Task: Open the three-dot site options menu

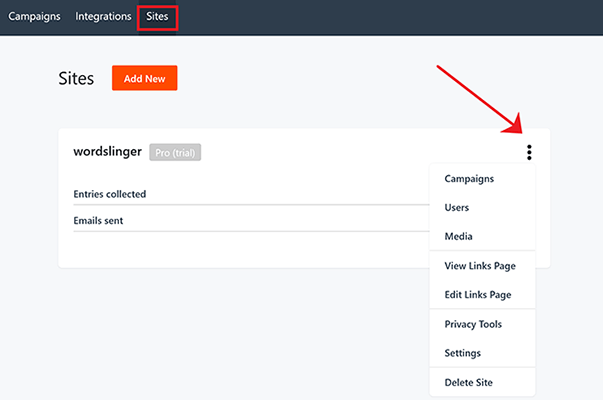Action: (529, 152)
